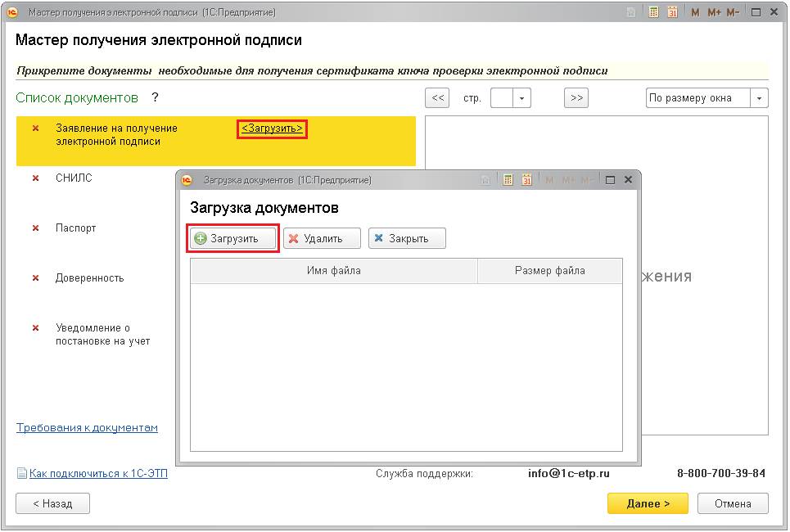Select Уведомление о постановке на учет row

coord(103,335)
